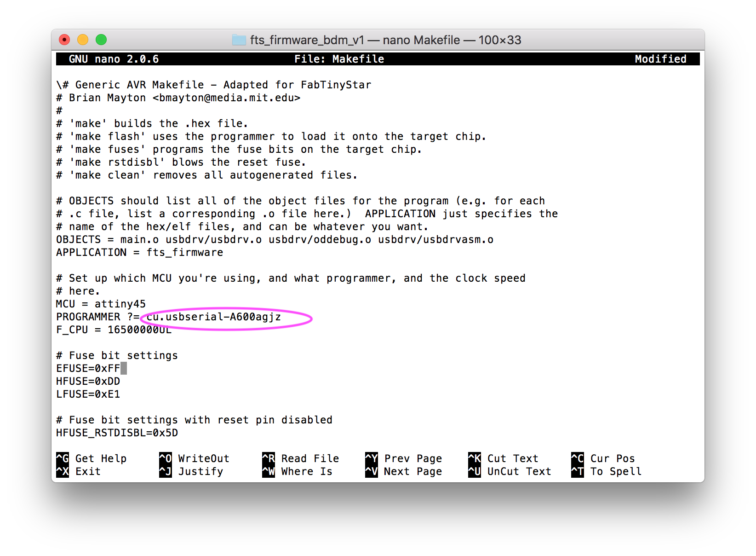The height and width of the screenshot is (556, 756).
Task: Click the '.c file, list a corresponding' comment line
Action: [x=307, y=214]
